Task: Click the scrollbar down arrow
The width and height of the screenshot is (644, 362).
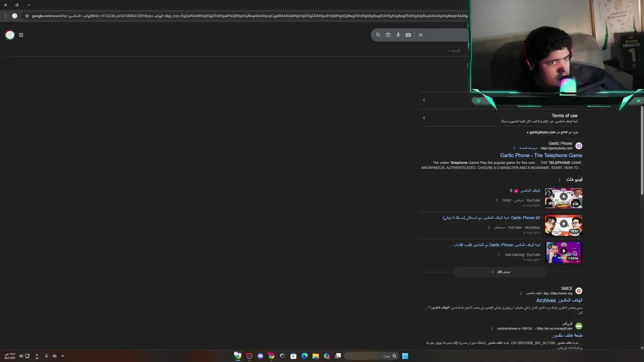Action: tap(641, 348)
